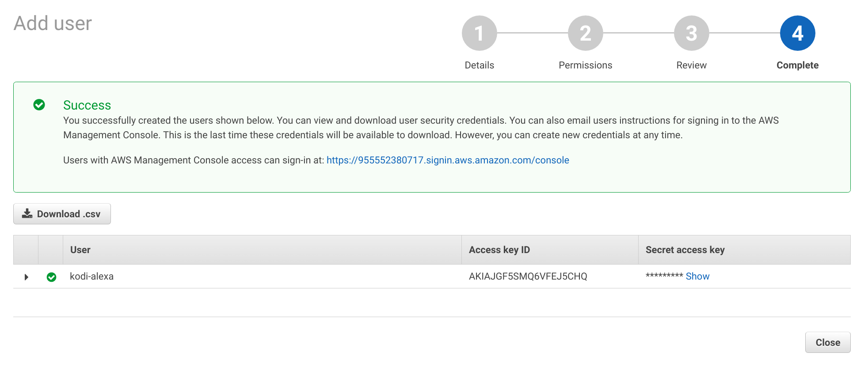Click the Access key ID column header
The width and height of the screenshot is (868, 371).
pos(499,250)
